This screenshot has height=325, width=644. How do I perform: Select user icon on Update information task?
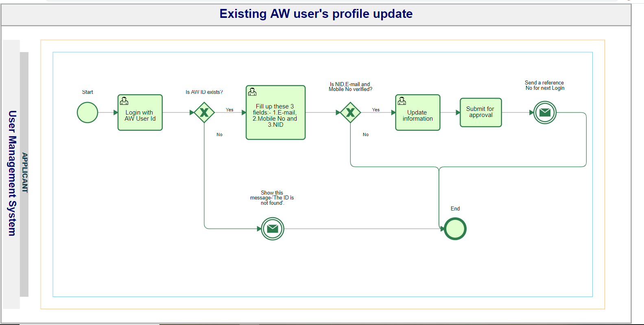402,101
